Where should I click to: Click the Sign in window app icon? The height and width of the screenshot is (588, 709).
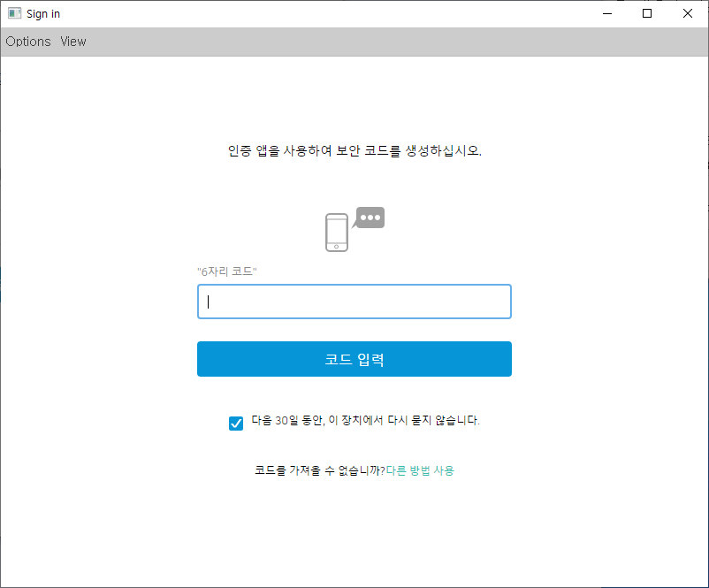14,13
